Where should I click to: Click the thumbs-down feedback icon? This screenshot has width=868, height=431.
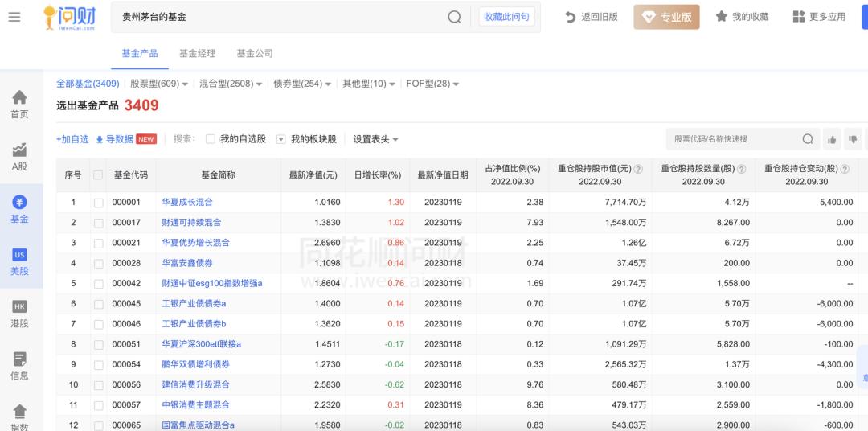[853, 139]
